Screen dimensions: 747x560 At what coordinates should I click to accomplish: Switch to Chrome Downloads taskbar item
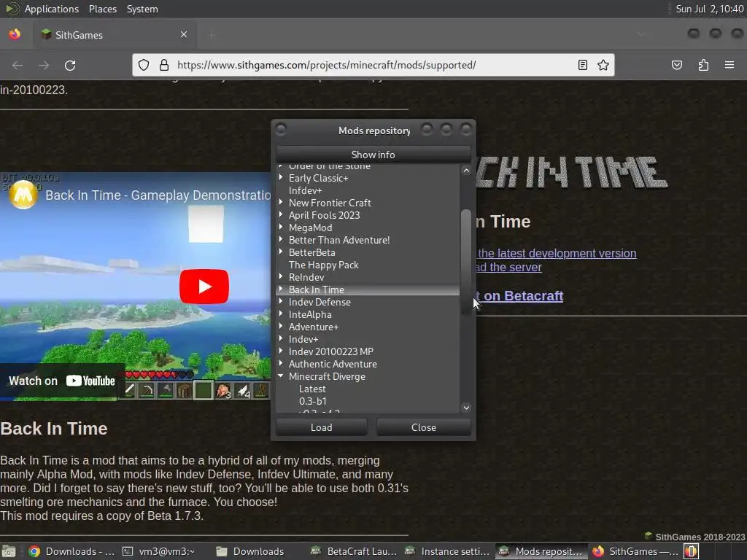pyautogui.click(x=71, y=551)
